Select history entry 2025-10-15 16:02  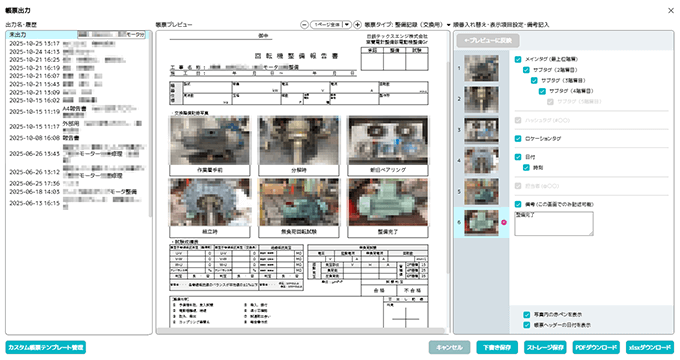coord(77,100)
